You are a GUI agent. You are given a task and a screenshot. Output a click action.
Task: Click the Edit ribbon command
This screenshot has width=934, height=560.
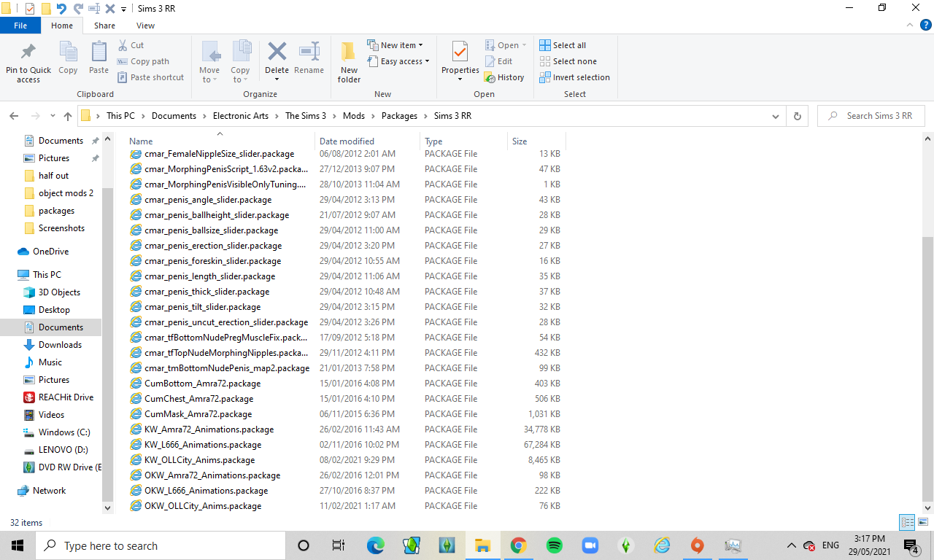click(x=498, y=61)
